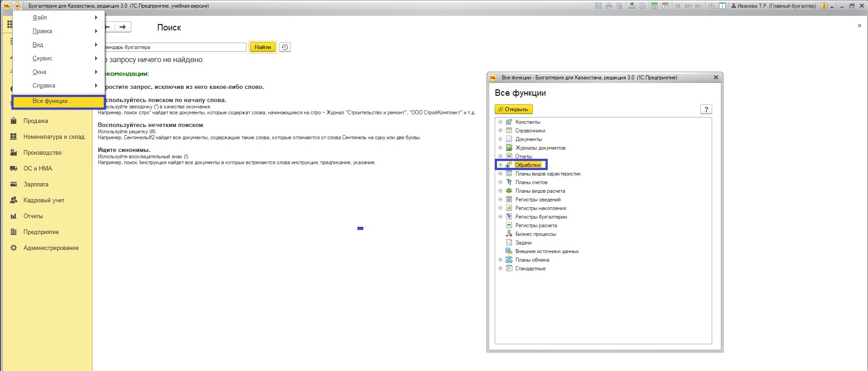The image size is (868, 371).
Task: Open the Производство section
Action: 36,153
